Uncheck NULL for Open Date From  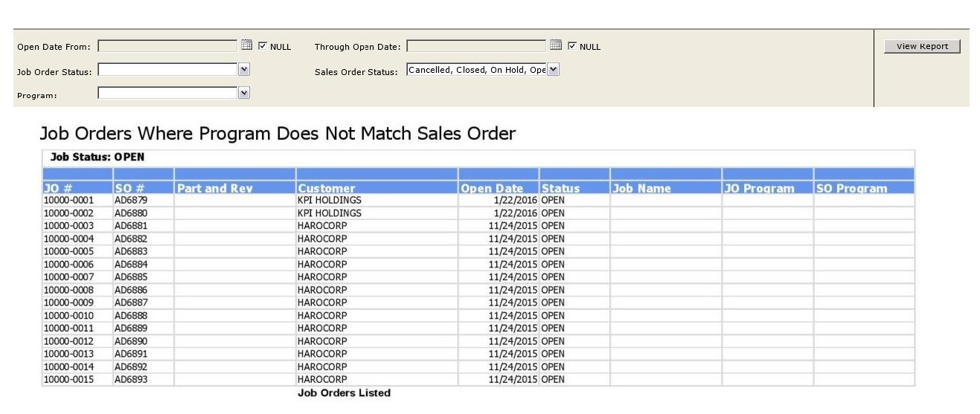click(263, 46)
